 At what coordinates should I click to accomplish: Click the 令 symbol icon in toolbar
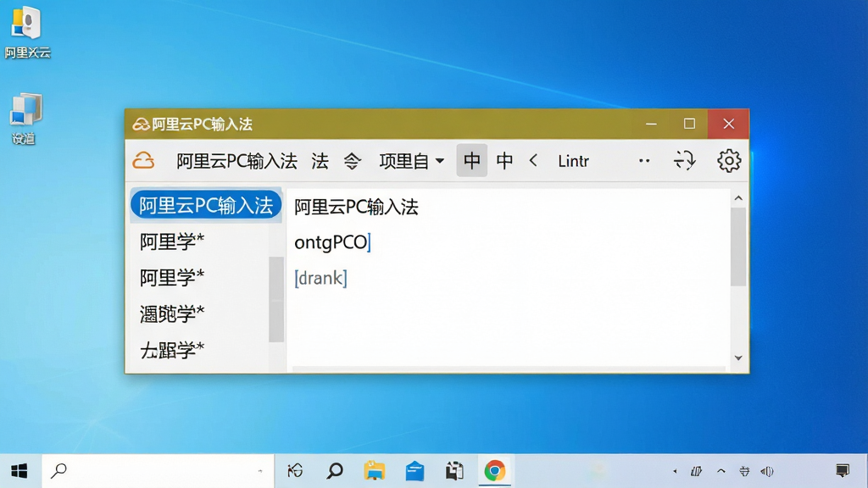pyautogui.click(x=352, y=161)
